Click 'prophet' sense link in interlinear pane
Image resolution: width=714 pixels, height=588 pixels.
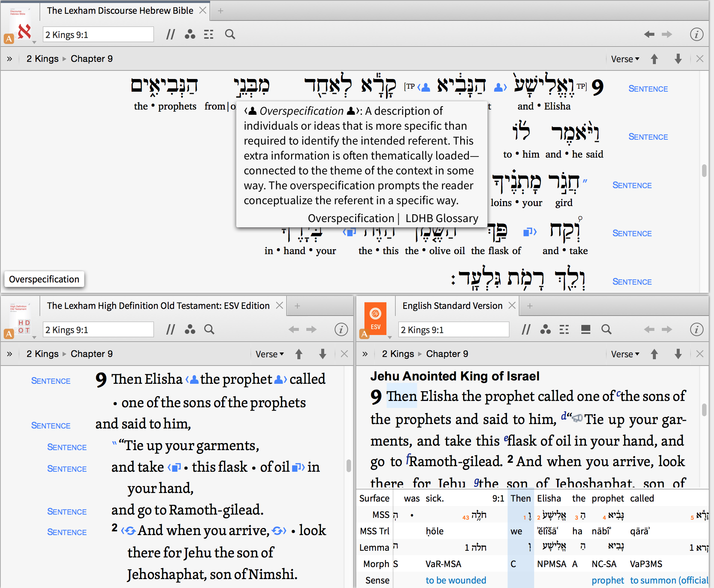(x=607, y=580)
